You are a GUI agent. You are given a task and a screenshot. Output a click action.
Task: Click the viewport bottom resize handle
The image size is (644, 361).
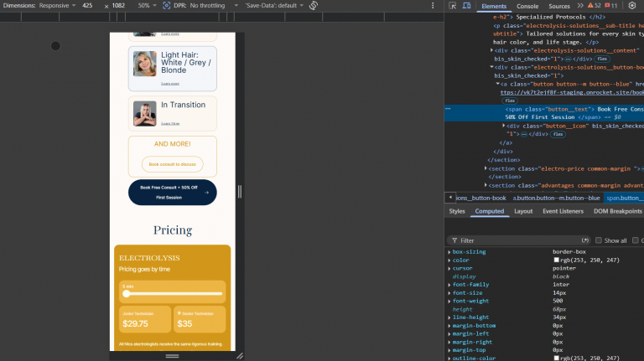click(x=173, y=356)
